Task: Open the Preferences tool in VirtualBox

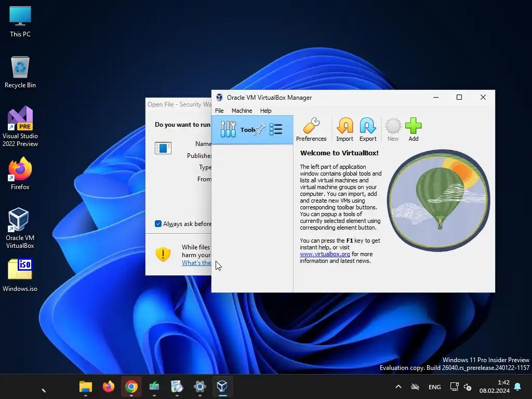Action: point(311,129)
